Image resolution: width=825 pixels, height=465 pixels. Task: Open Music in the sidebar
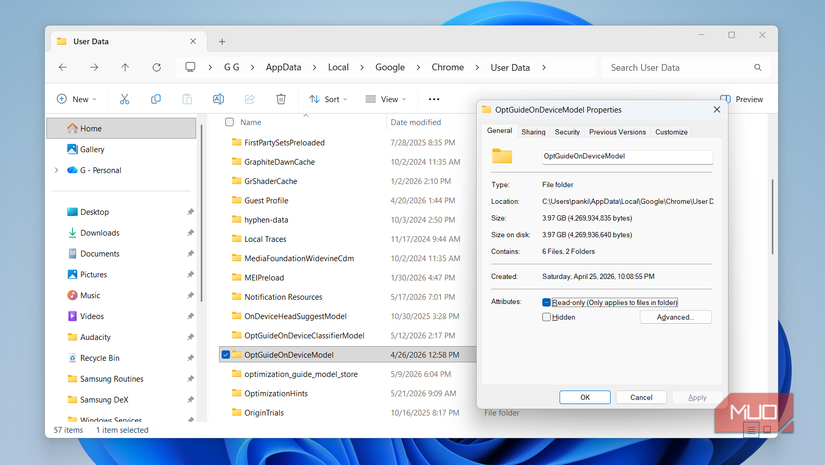(x=90, y=296)
